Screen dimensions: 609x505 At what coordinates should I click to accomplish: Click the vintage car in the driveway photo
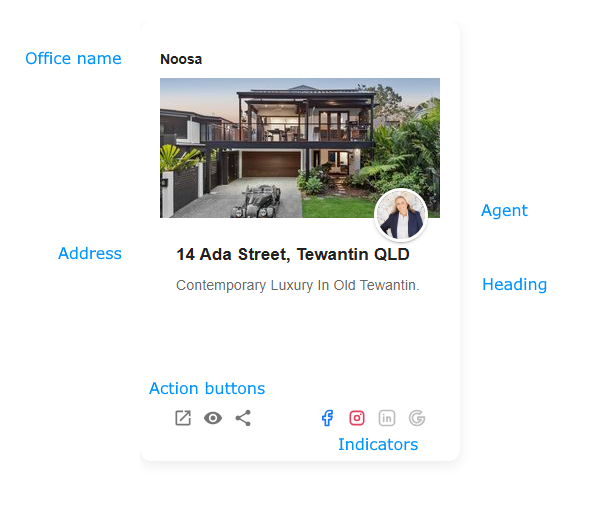257,201
